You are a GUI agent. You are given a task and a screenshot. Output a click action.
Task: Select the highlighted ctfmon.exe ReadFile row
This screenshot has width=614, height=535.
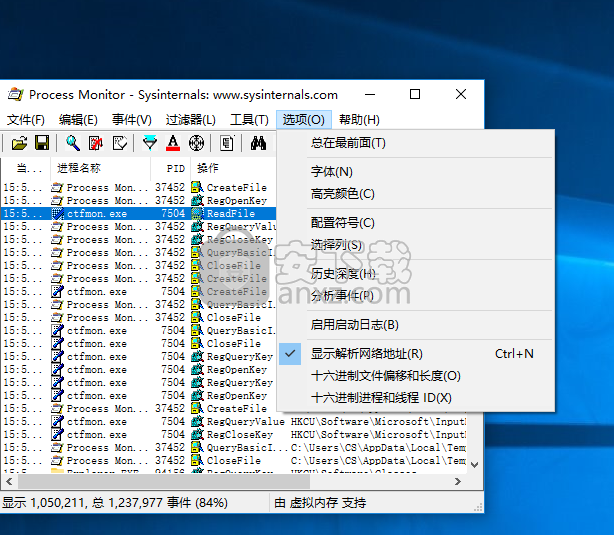[x=139, y=213]
